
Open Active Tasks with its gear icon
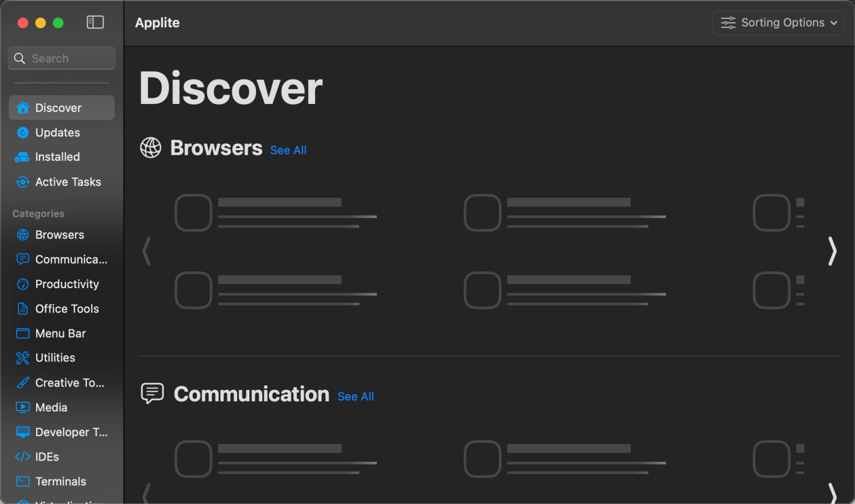(22, 182)
